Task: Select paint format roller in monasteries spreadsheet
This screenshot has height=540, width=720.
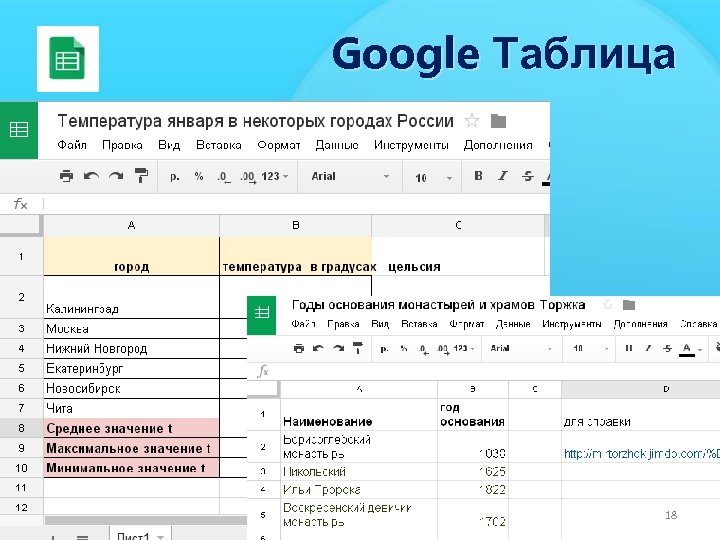Action: coord(358,348)
